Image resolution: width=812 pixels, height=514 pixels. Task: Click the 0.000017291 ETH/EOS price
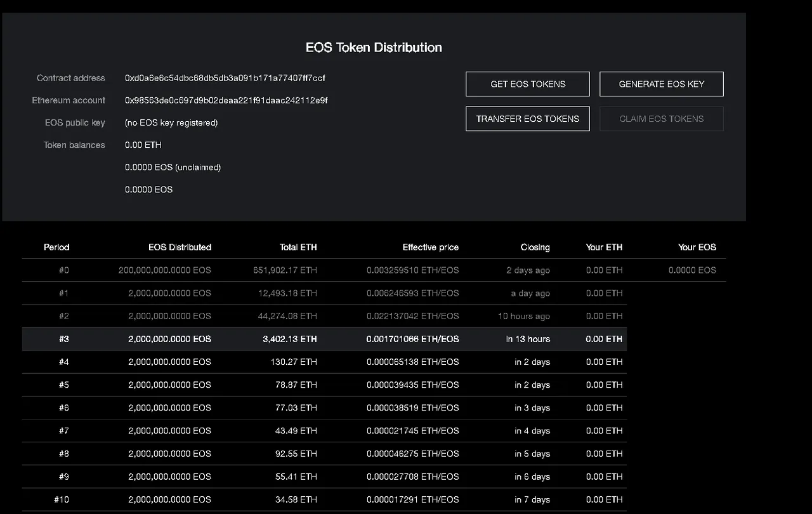tap(412, 499)
